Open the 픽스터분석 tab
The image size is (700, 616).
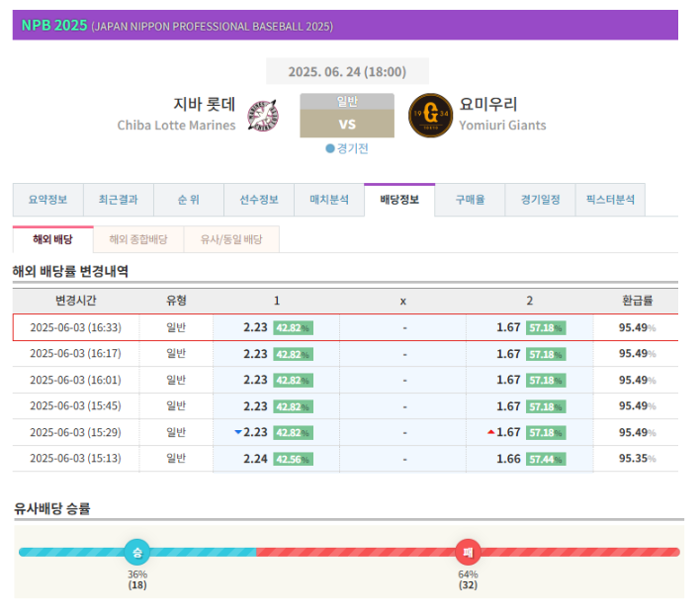click(610, 200)
